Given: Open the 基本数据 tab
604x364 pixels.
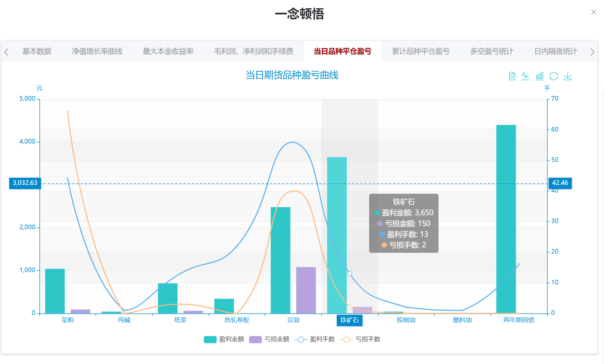Looking at the screenshot, I should pyautogui.click(x=37, y=51).
